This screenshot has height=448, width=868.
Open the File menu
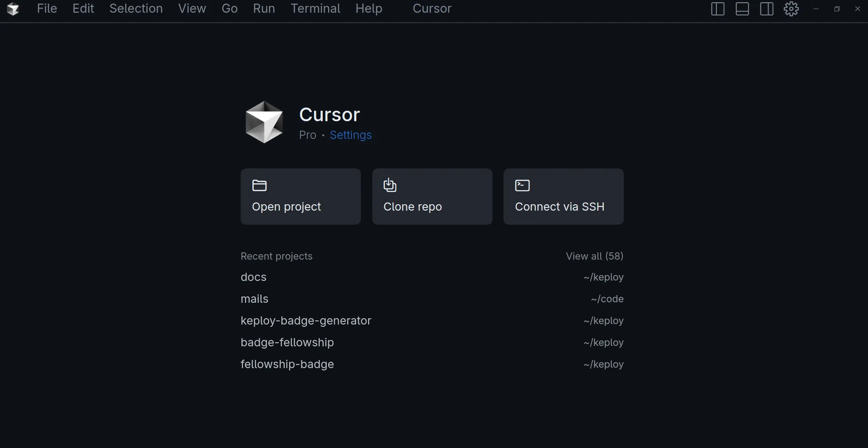tap(47, 9)
